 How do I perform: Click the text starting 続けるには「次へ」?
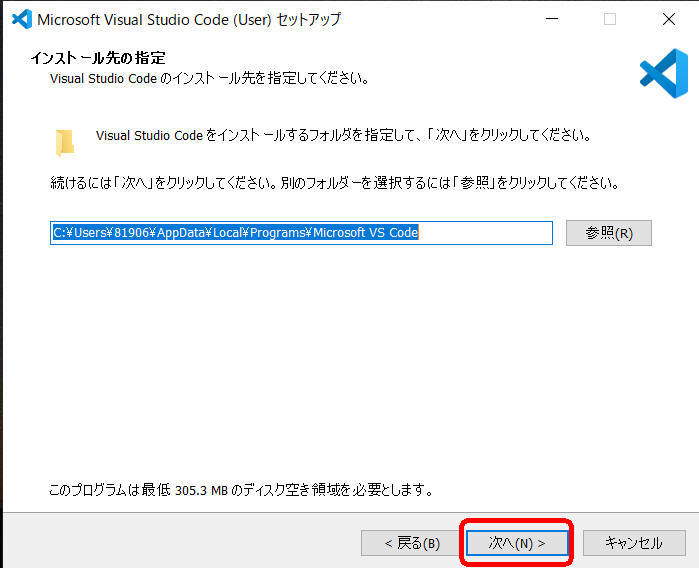click(x=335, y=183)
